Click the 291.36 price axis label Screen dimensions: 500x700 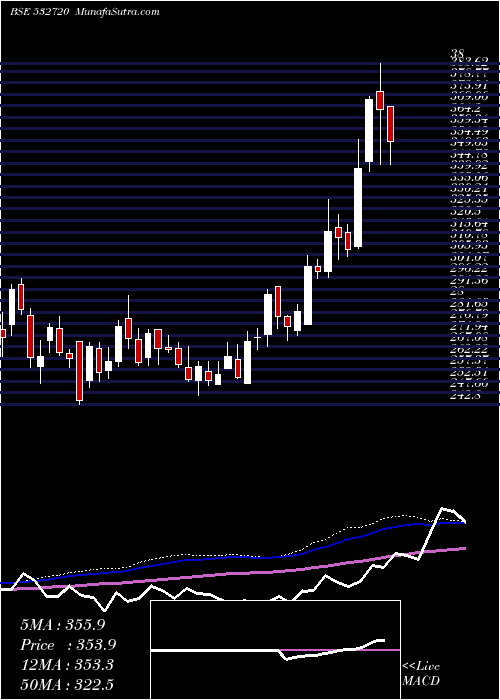(471, 281)
